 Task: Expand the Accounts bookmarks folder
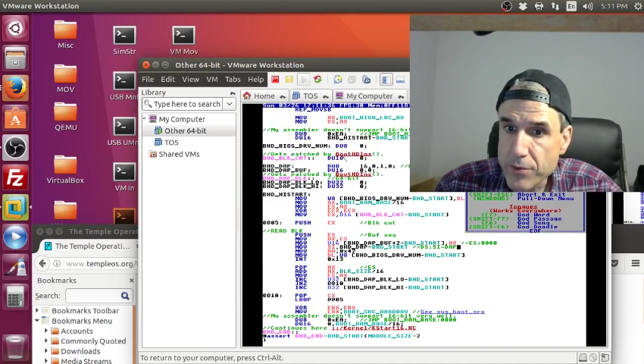tap(46, 331)
